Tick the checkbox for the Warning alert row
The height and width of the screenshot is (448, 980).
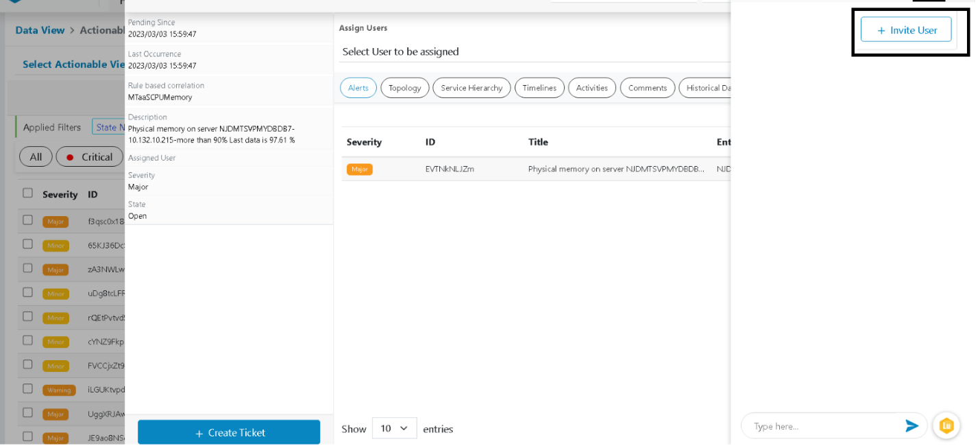click(x=27, y=388)
